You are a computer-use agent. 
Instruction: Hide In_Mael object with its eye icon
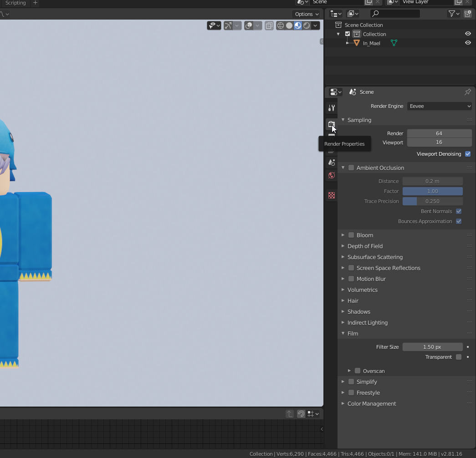468,43
